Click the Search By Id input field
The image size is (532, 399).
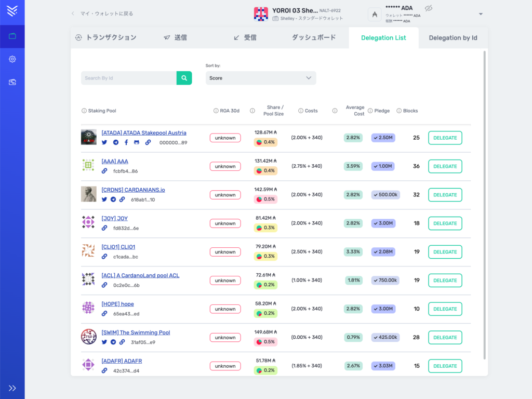point(129,78)
